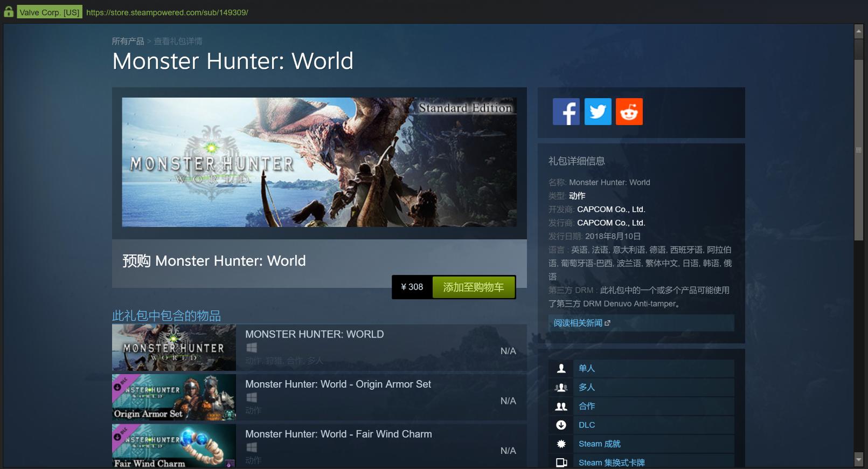This screenshot has height=469, width=868.
Task: Open the 合作 category link
Action: pos(587,406)
